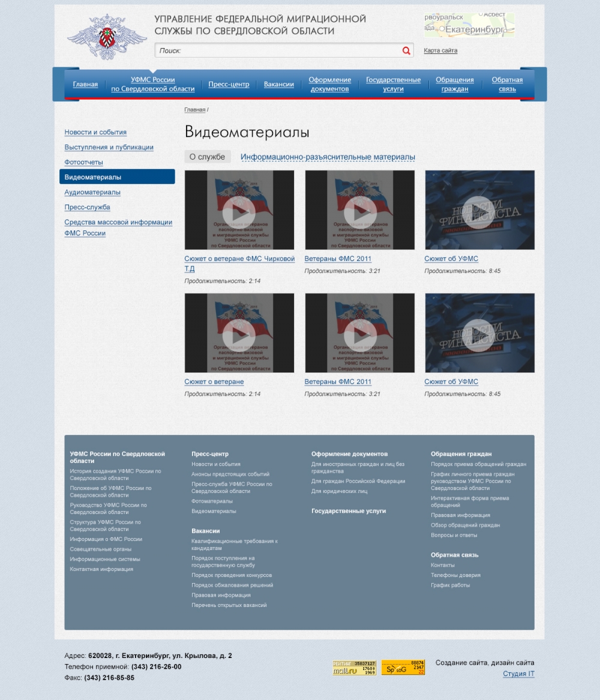Open Фотоотчеты sidebar link

pyautogui.click(x=83, y=162)
